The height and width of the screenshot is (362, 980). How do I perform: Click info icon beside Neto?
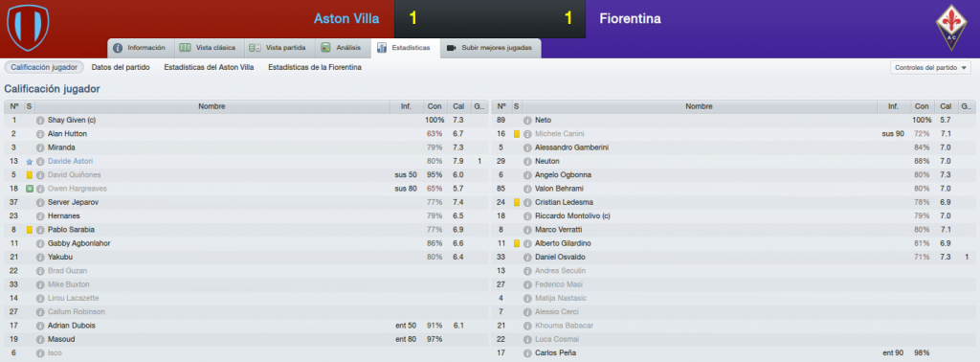527,120
